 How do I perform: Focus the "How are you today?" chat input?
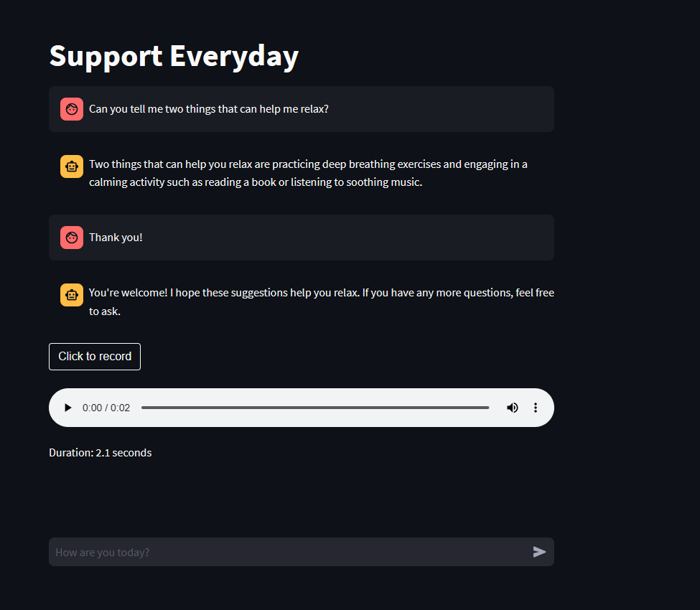(x=287, y=552)
